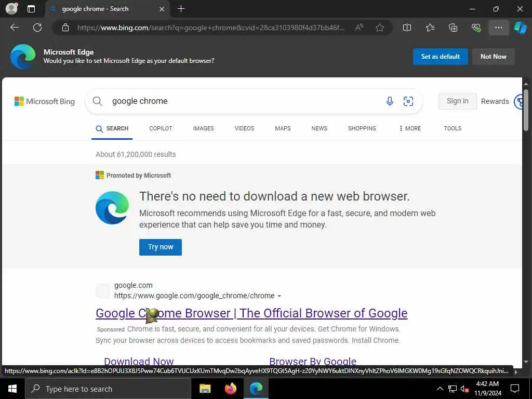Click the large Microsoft Edge ad logo
Screen dimensions: 532x399
pyautogui.click(x=112, y=208)
